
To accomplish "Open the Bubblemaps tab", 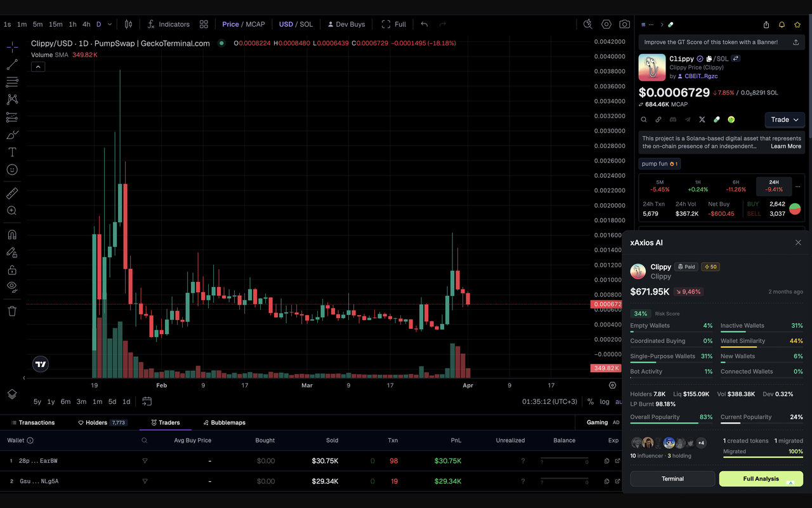I will coord(224,422).
